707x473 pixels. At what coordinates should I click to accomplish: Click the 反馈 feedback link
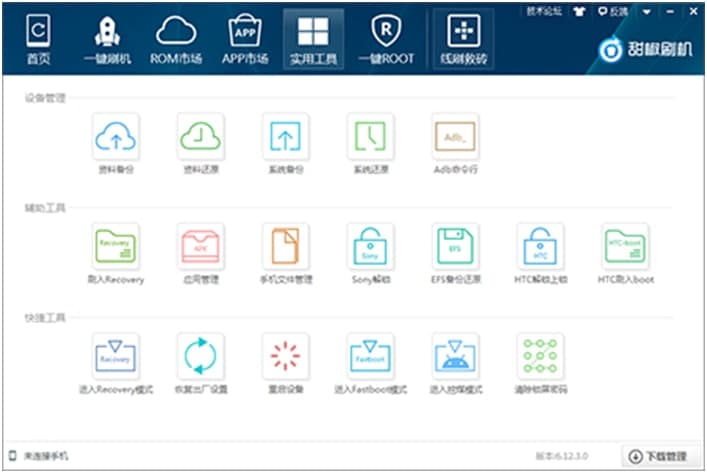point(613,11)
